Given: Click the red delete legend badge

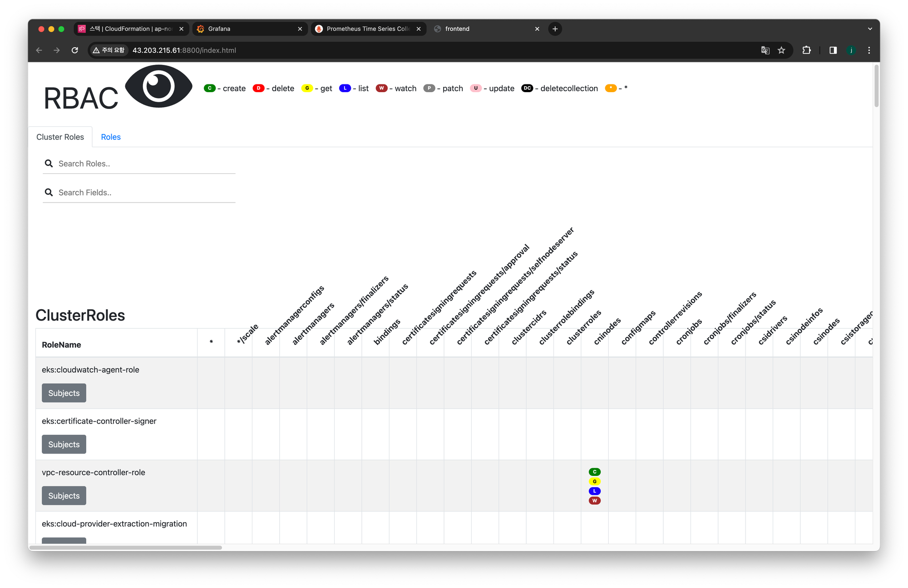Looking at the screenshot, I should pos(258,88).
